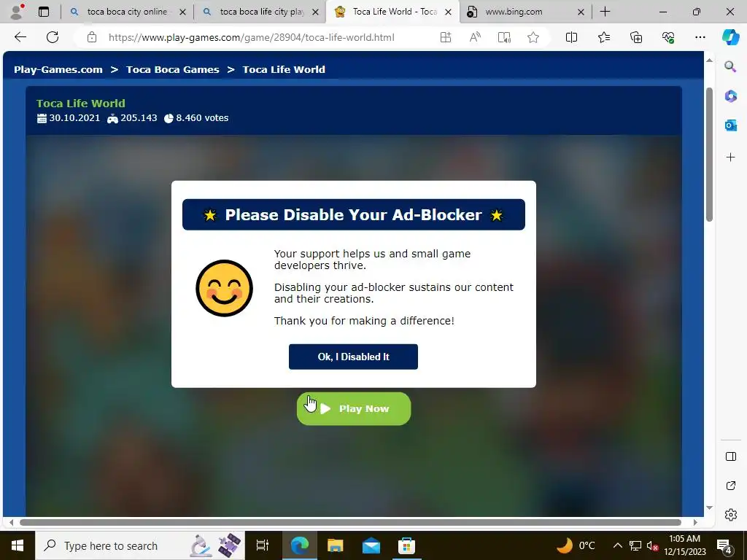Image resolution: width=747 pixels, height=560 pixels.
Task: Click 'Ok, I Disabled It' button
Action: click(353, 357)
